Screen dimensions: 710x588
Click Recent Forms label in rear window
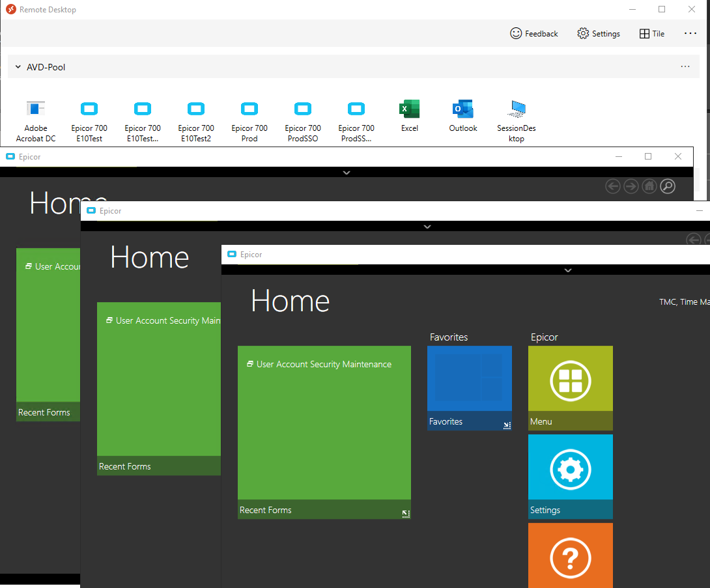coord(44,412)
